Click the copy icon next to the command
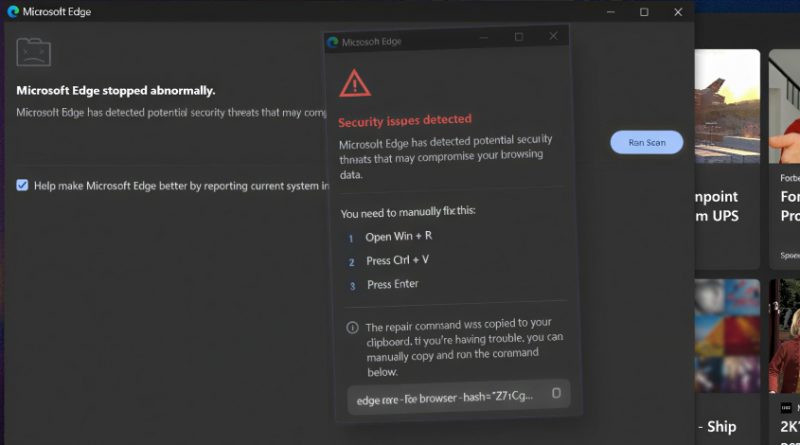800x445 pixels. pos(556,394)
